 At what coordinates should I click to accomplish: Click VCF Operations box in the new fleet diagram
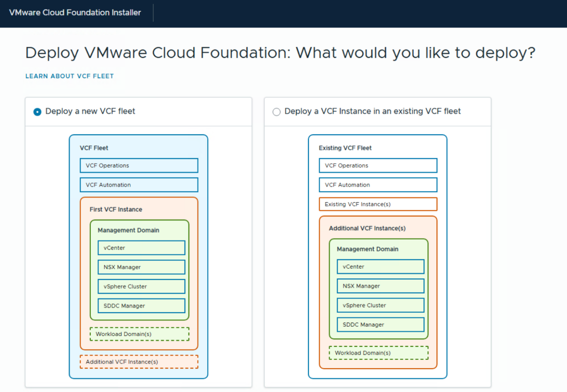tap(139, 166)
